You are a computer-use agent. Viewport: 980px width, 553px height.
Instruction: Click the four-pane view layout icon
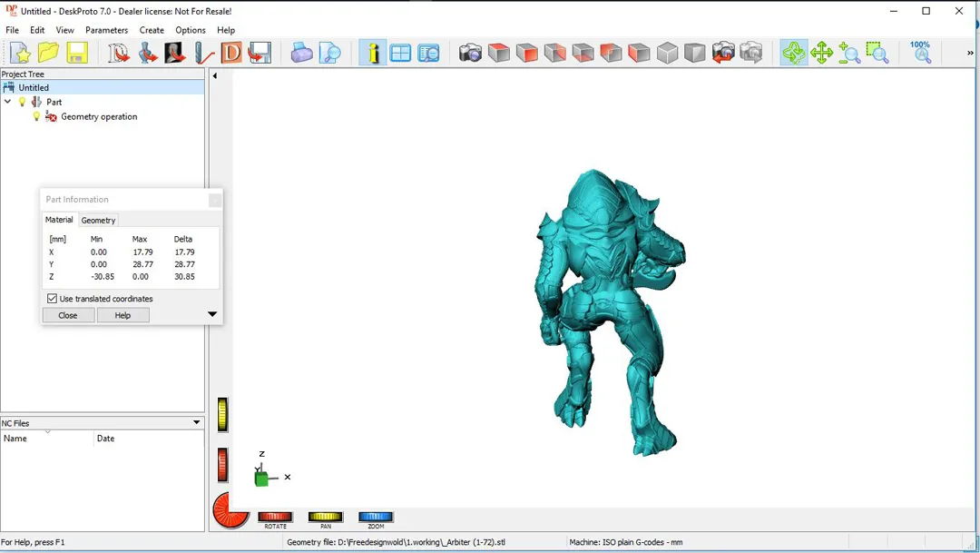pos(400,54)
